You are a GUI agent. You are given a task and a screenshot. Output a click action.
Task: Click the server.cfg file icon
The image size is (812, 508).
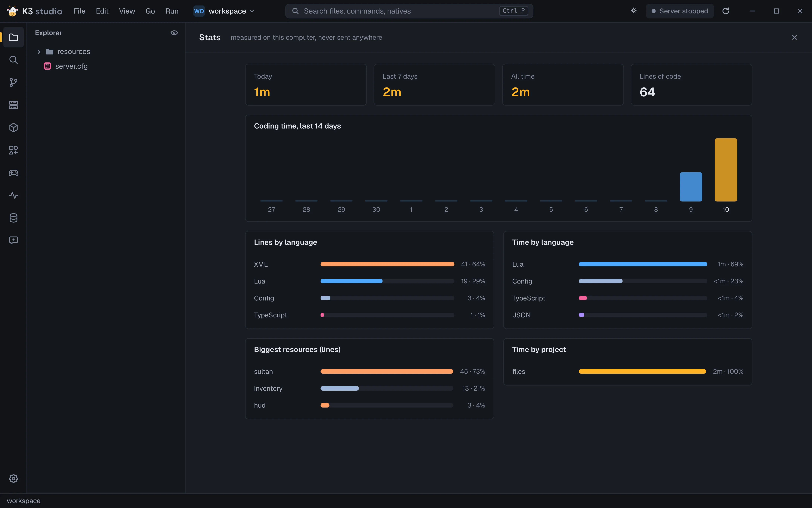click(x=47, y=66)
